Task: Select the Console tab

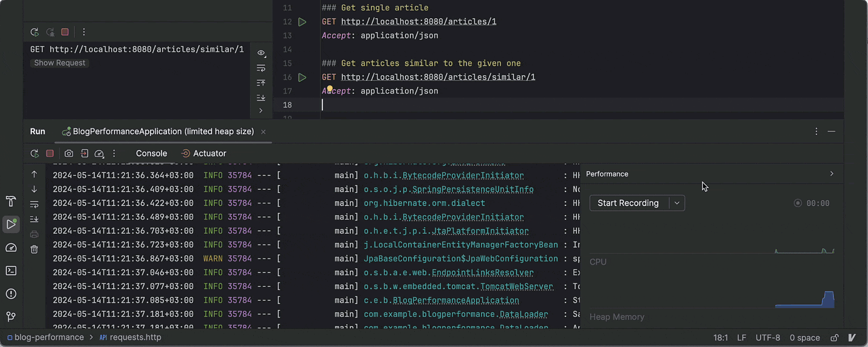Action: pos(151,154)
